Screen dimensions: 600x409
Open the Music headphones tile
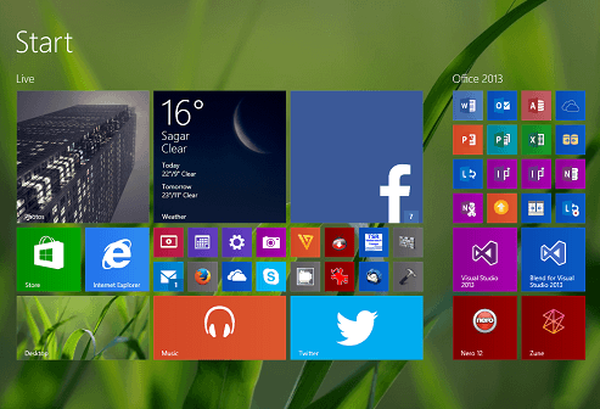click(220, 328)
